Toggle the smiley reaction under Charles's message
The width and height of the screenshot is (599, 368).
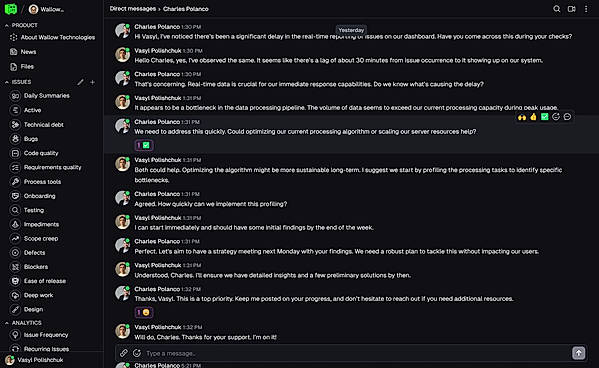[x=144, y=313]
